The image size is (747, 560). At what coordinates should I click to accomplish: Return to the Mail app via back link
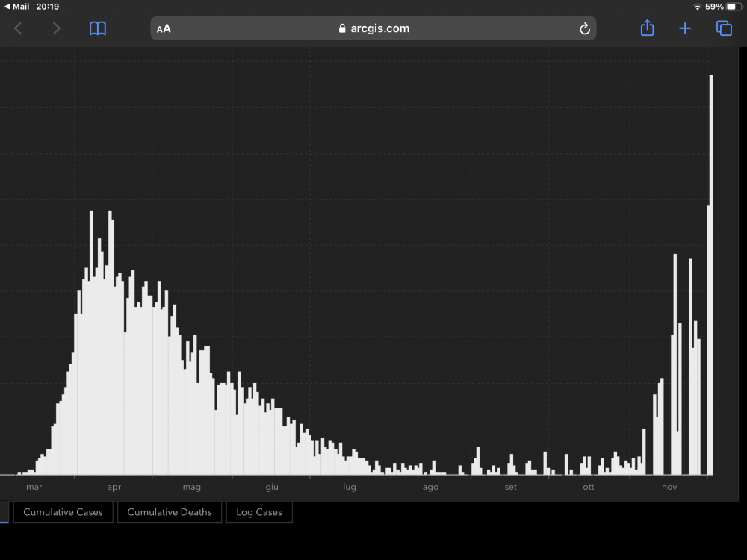16,7
